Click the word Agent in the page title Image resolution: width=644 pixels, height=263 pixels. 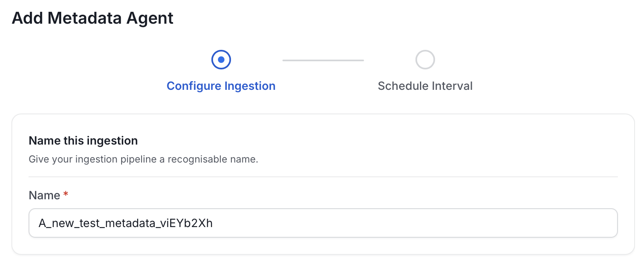tap(150, 19)
